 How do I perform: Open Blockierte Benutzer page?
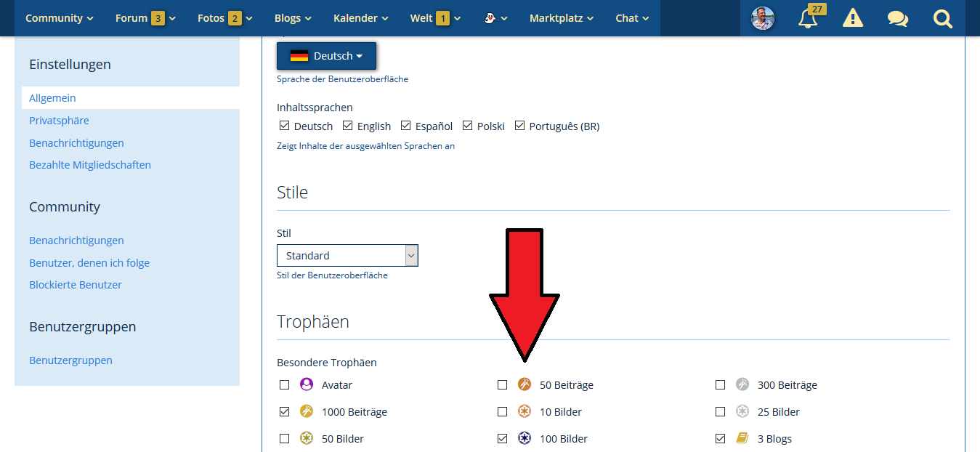76,285
